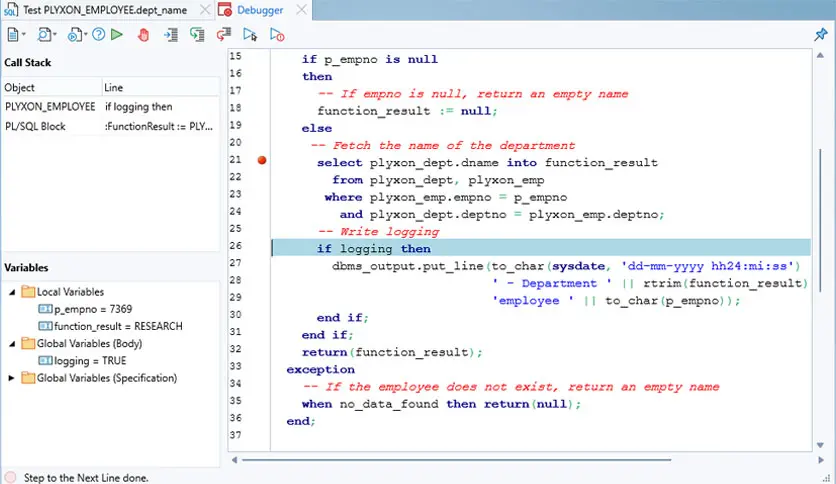Click the 'Call Stack' panel title
Screen dimensions: 836x484
click(x=28, y=62)
